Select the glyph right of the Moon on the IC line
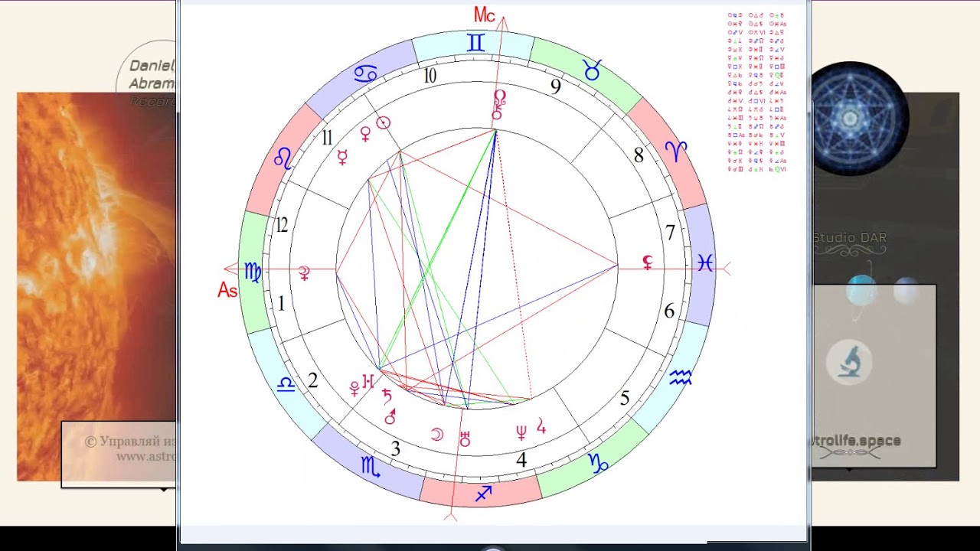980x551 pixels. [464, 439]
